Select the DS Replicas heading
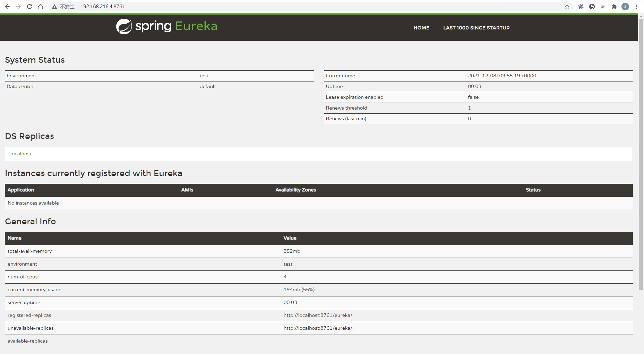Screen dimensions: 644x354 [29, 136]
